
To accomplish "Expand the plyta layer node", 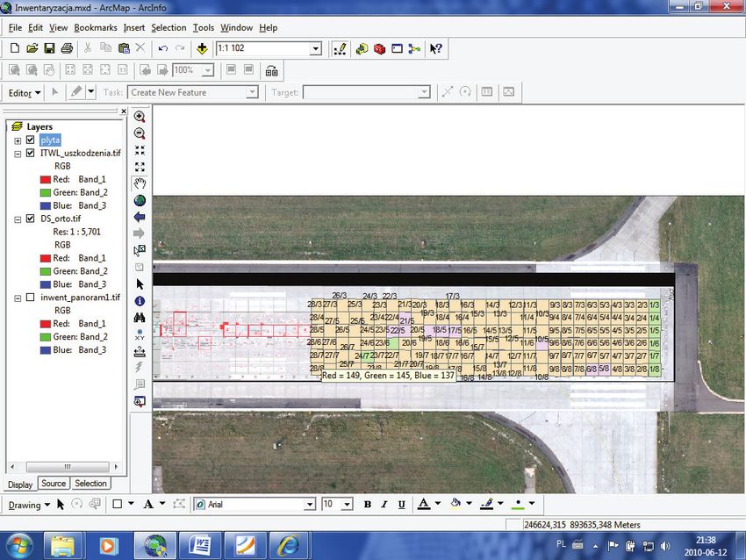I will click(18, 140).
